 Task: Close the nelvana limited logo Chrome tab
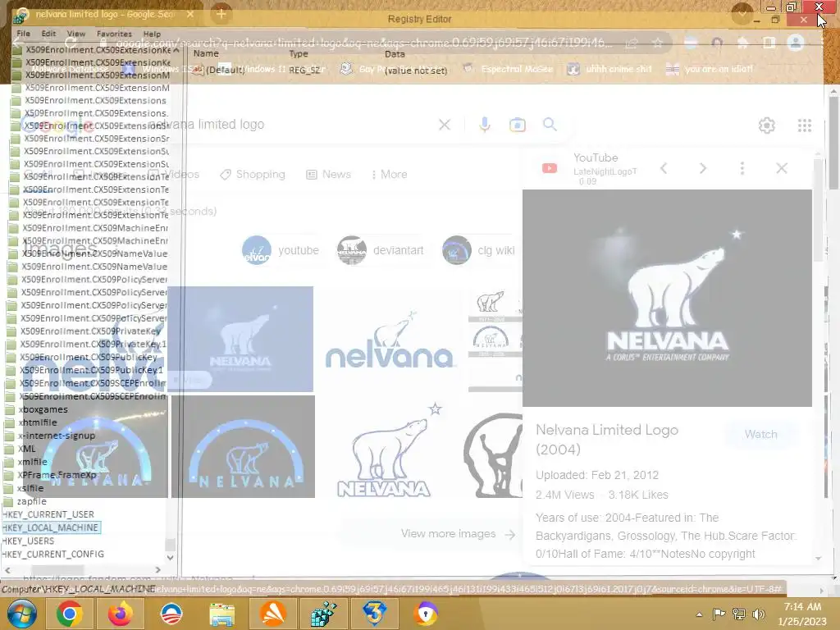[x=190, y=15]
